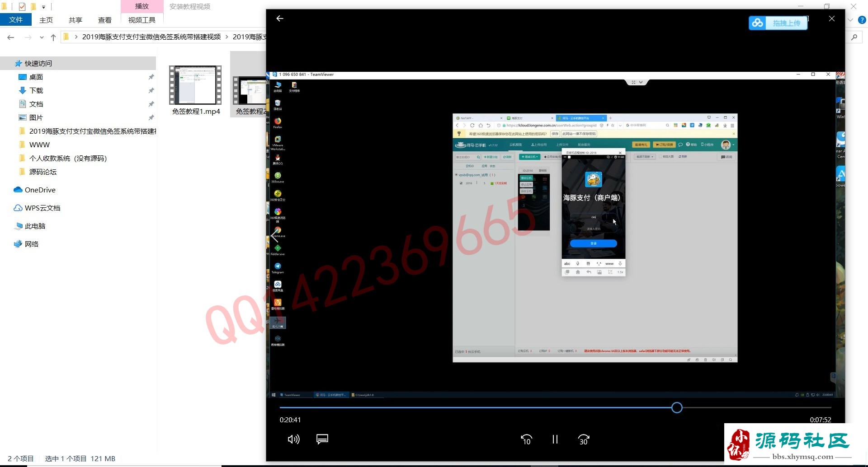Click the VMware Workstation desktop icon
The height and width of the screenshot is (467, 868).
tap(278, 143)
